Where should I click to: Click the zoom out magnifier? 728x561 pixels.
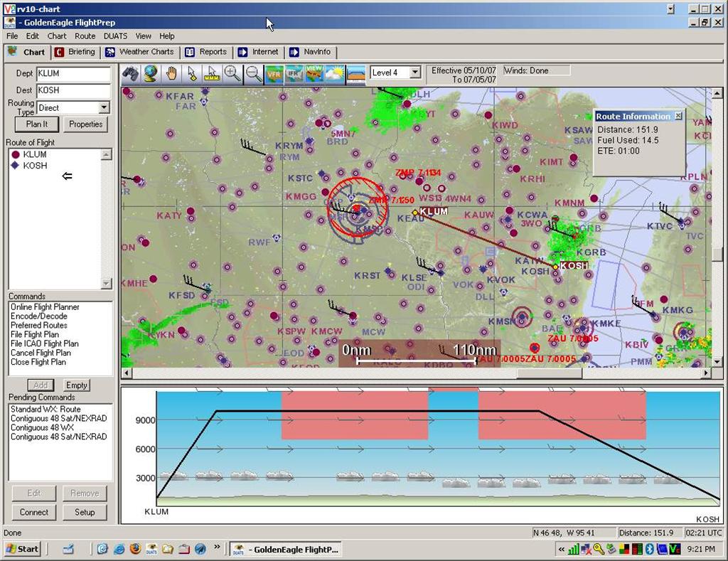pos(253,75)
